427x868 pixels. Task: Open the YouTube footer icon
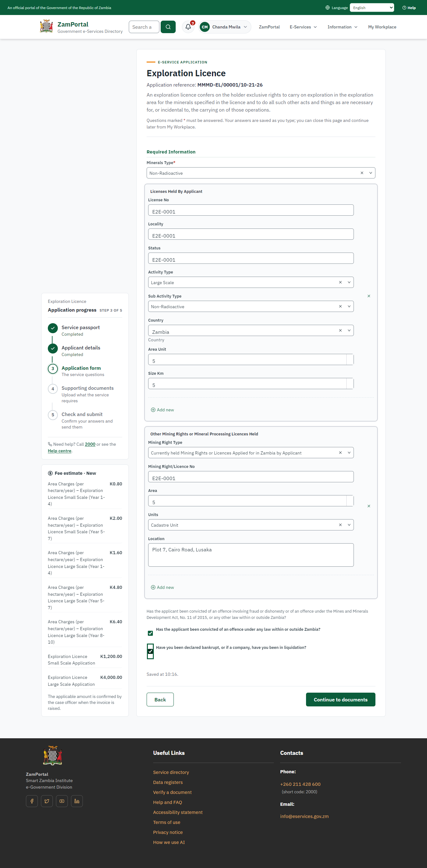tap(62, 801)
